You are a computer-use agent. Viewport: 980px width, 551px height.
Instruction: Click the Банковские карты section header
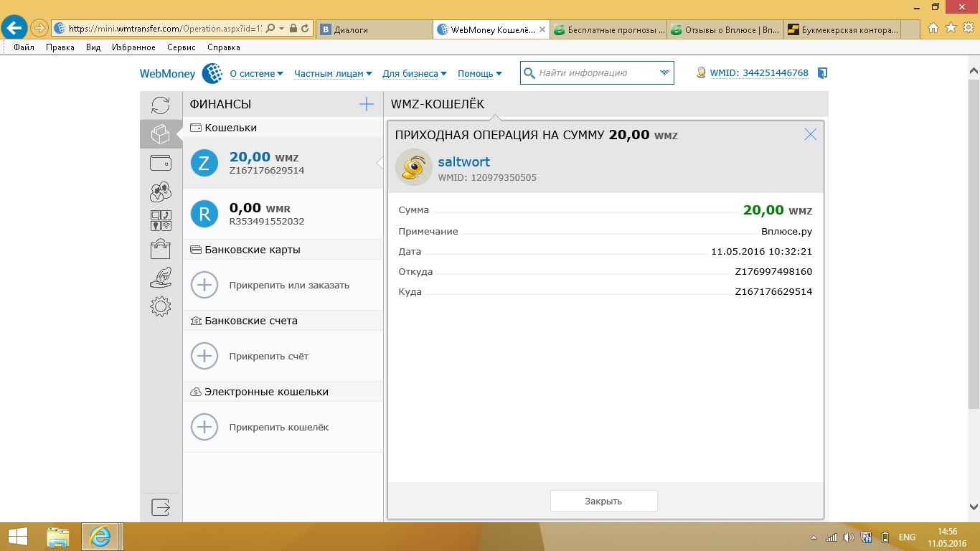[283, 250]
